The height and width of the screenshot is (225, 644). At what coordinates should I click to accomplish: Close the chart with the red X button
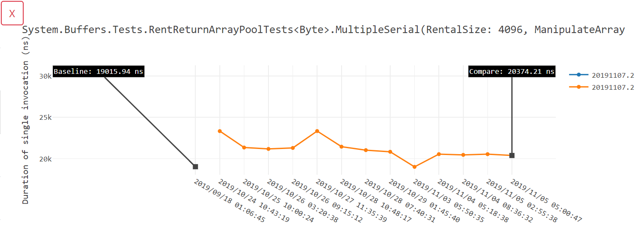click(x=12, y=13)
